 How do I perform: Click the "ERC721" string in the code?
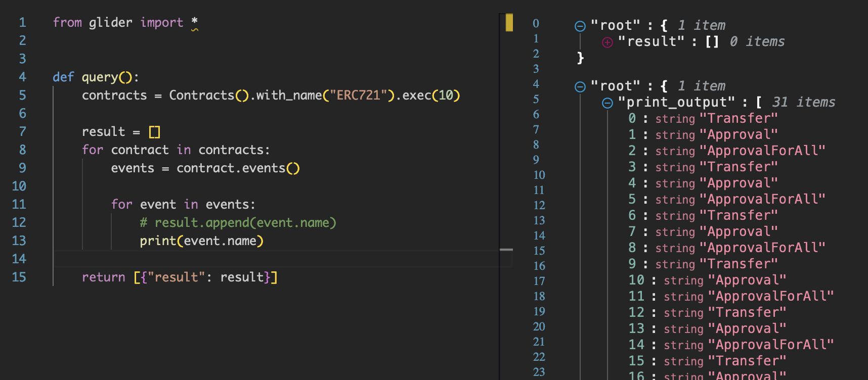pos(358,96)
